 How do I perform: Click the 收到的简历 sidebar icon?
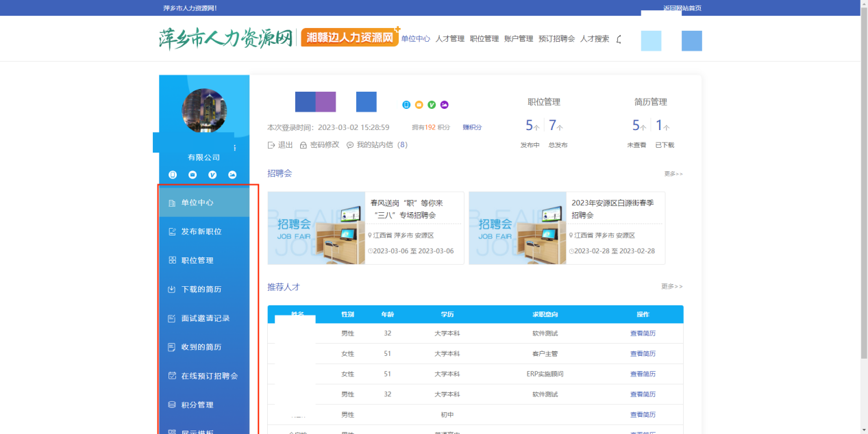point(172,347)
